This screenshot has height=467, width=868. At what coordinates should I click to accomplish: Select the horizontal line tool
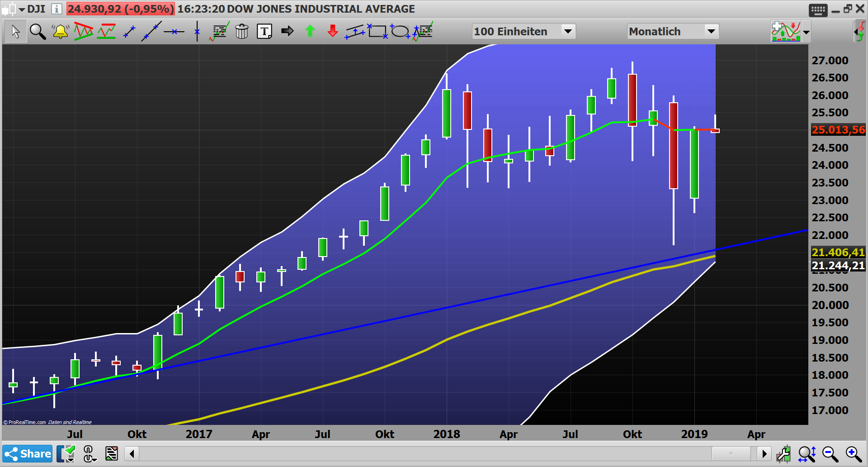click(x=174, y=32)
